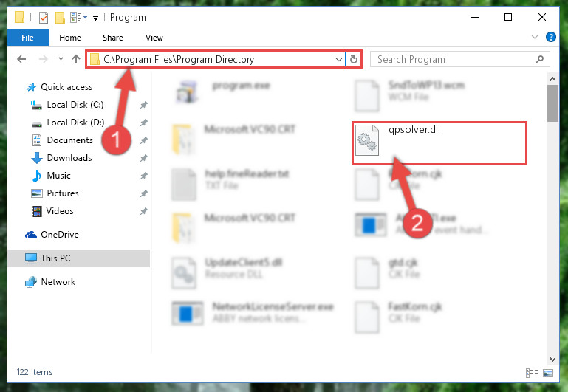The width and height of the screenshot is (568, 392).
Task: Click the search magnifier icon
Action: pyautogui.click(x=539, y=59)
